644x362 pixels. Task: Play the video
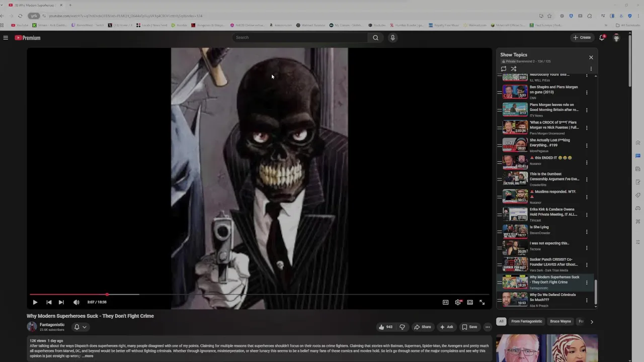35,302
